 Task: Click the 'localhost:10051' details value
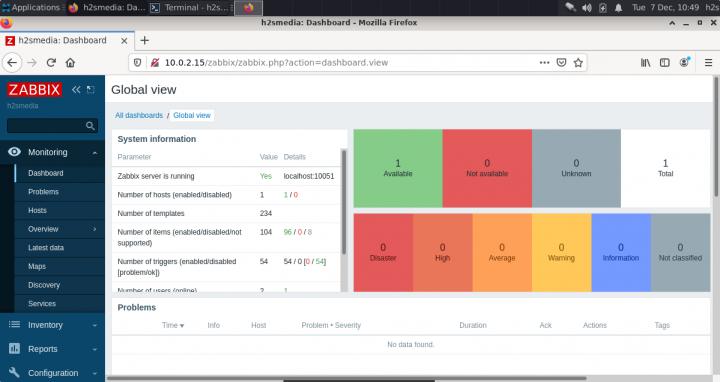309,176
